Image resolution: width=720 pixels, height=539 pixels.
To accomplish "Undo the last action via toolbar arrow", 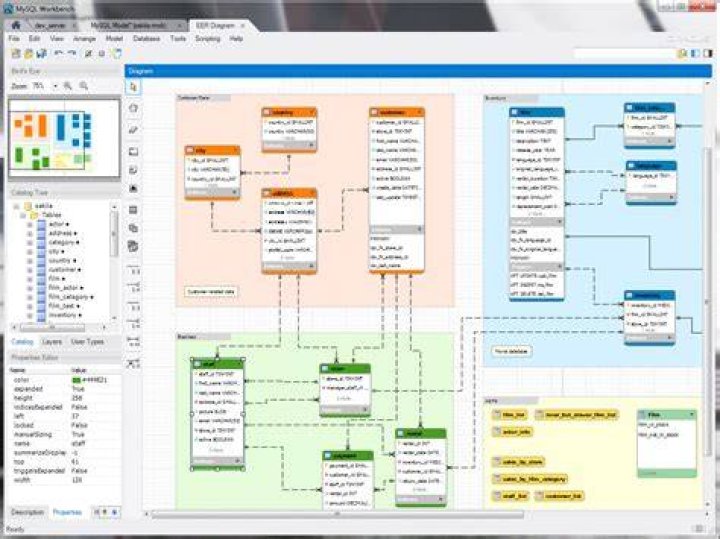I will (58, 54).
